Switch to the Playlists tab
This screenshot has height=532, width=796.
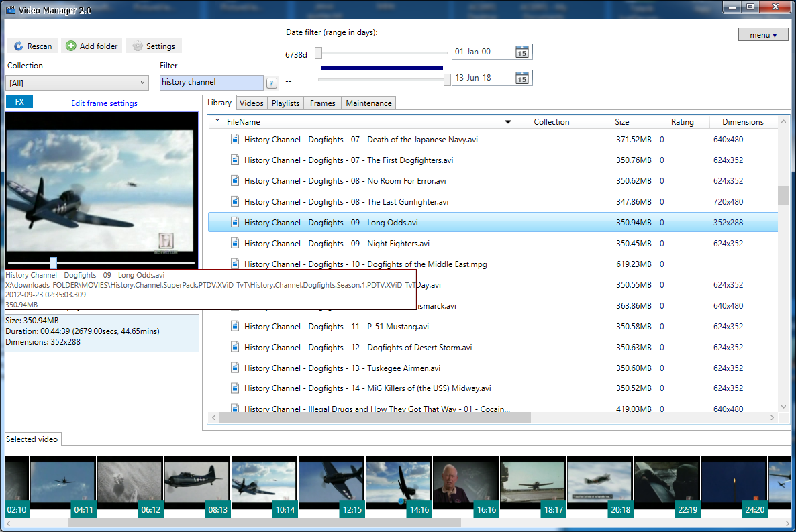pos(285,103)
